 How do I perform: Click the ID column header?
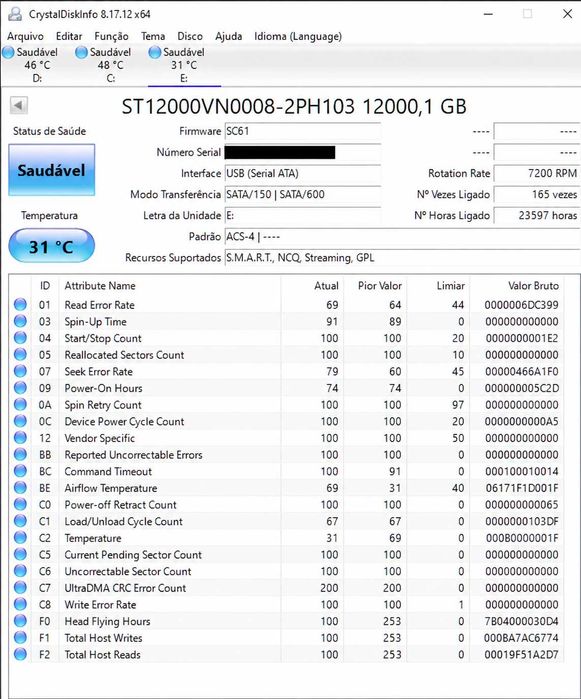pyautogui.click(x=45, y=286)
